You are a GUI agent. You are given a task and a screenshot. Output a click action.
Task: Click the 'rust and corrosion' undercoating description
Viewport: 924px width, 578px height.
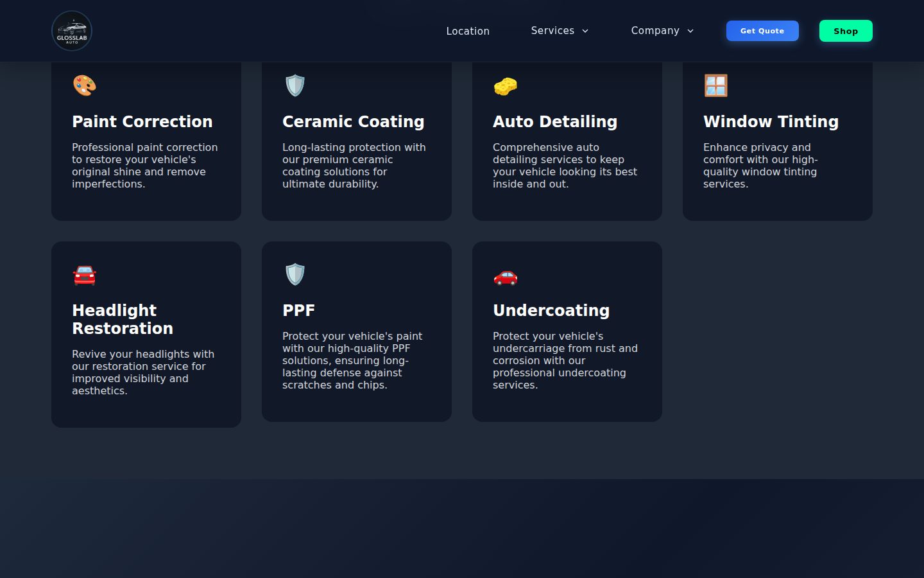[x=565, y=360]
